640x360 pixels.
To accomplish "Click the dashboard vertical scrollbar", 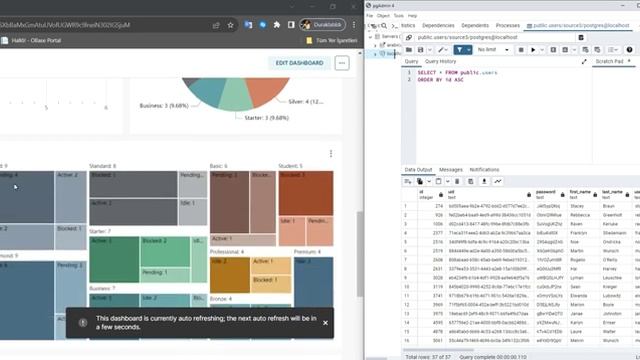I will [360, 254].
